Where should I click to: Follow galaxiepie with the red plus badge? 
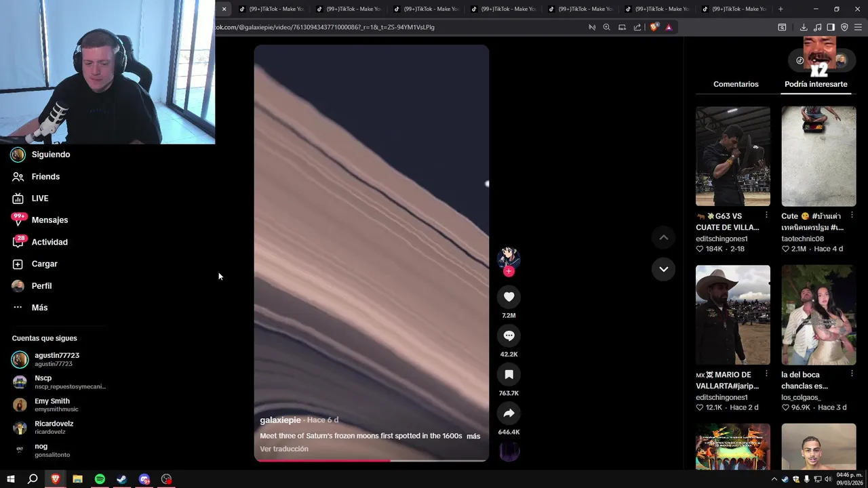[x=509, y=271]
